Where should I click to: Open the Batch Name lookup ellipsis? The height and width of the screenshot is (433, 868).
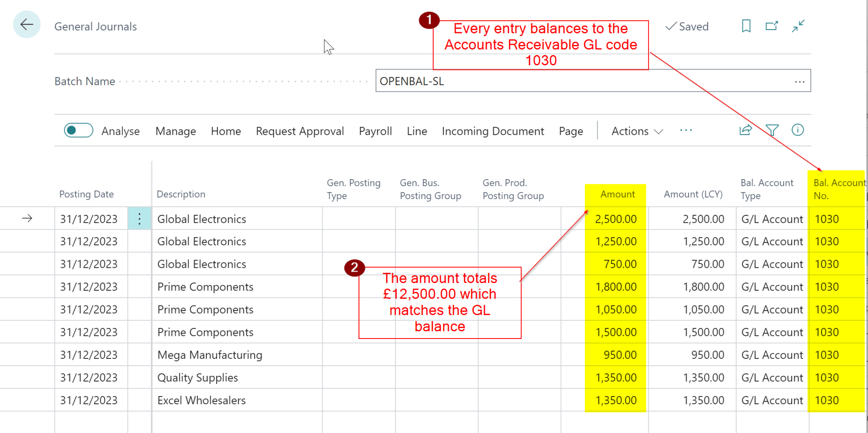click(799, 81)
